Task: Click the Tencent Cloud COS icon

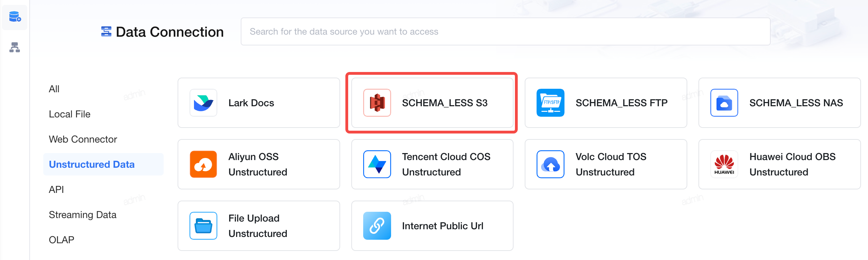Action: (x=377, y=164)
